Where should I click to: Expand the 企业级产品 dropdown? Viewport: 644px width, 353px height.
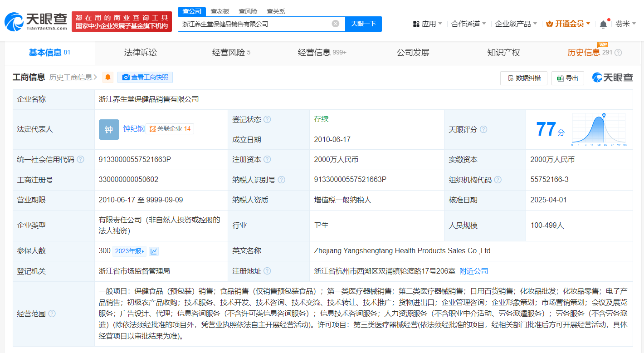(516, 24)
